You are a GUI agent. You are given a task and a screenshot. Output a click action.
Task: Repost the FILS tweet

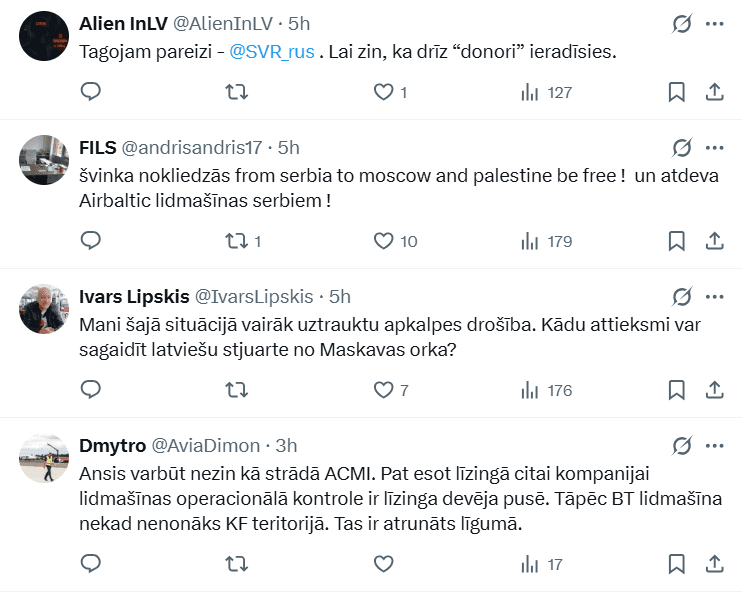(237, 240)
